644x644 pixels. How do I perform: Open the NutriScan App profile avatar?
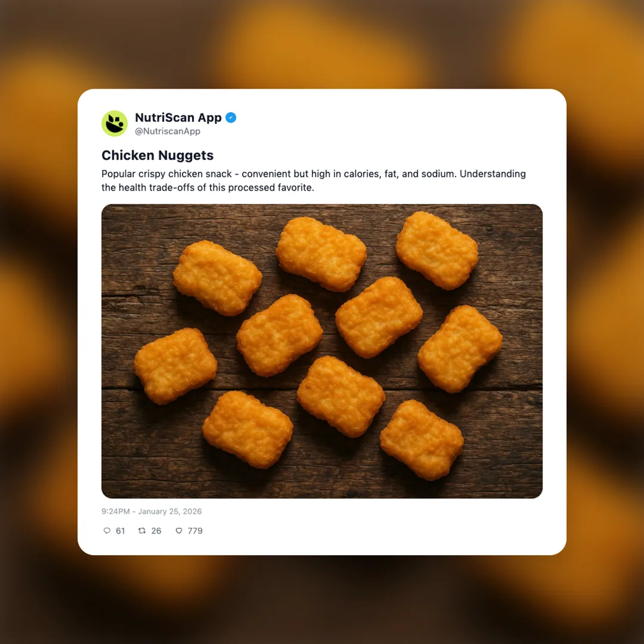tap(114, 123)
